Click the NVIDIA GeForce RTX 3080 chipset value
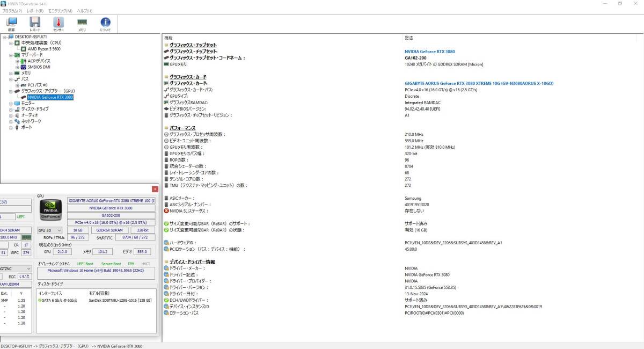644x349 pixels. point(429,52)
